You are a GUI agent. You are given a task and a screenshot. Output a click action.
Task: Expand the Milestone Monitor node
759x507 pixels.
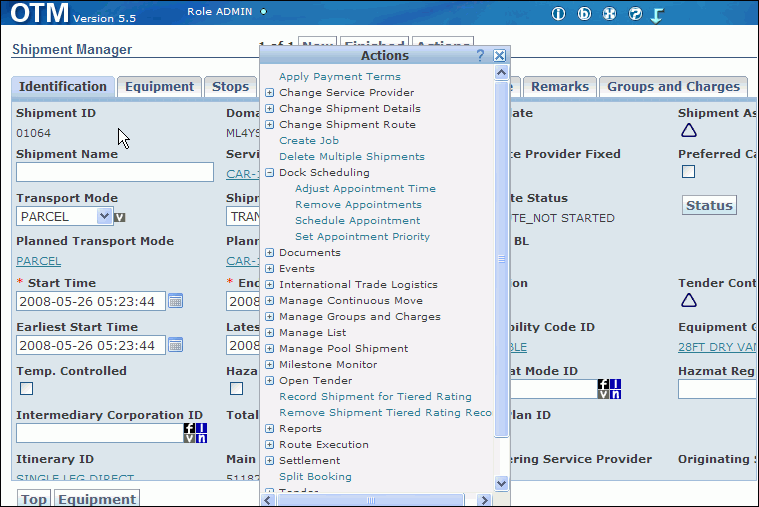pos(270,365)
